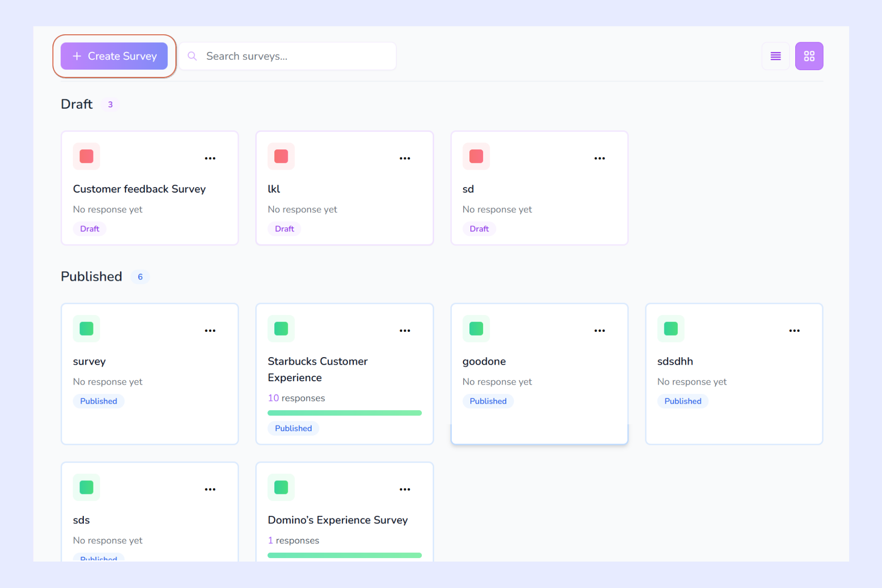Click the green progress bar under 10 responses
This screenshot has height=588, width=882.
pyautogui.click(x=344, y=413)
